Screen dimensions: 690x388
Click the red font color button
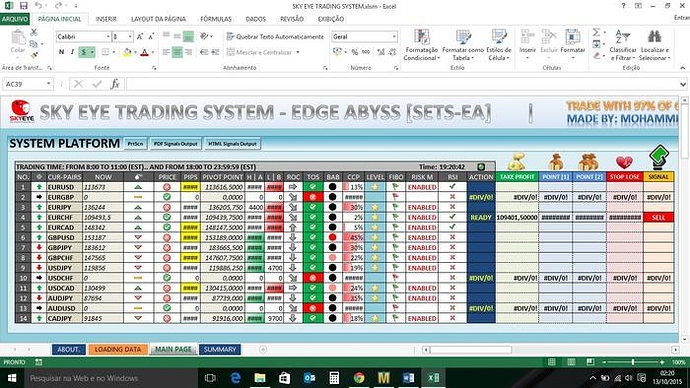tap(144, 52)
